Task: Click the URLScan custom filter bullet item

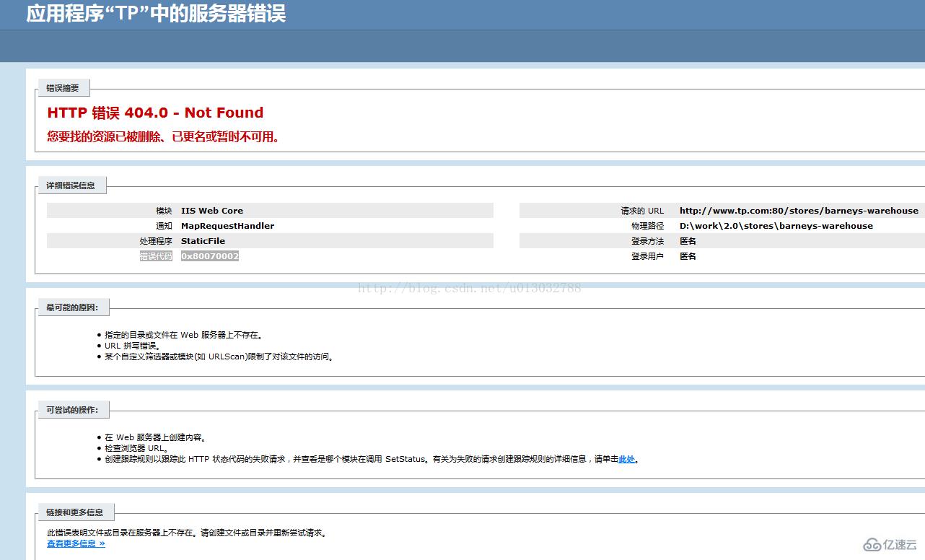Action: tap(219, 356)
